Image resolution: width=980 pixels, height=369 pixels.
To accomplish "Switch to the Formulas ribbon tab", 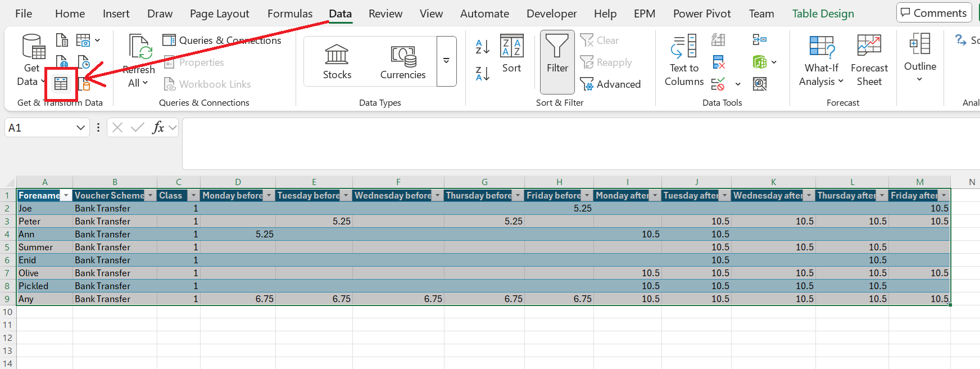I will [290, 13].
